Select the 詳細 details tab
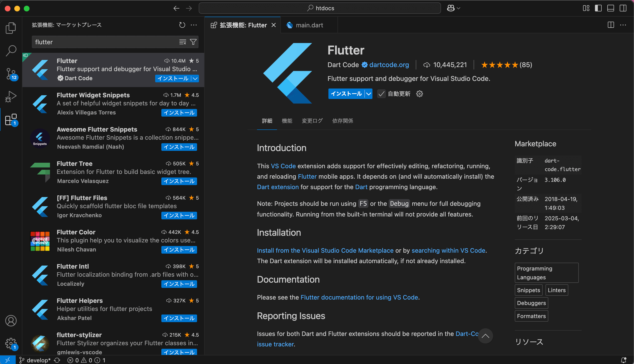Screen dimensions: 634x364 pyautogui.click(x=267, y=121)
